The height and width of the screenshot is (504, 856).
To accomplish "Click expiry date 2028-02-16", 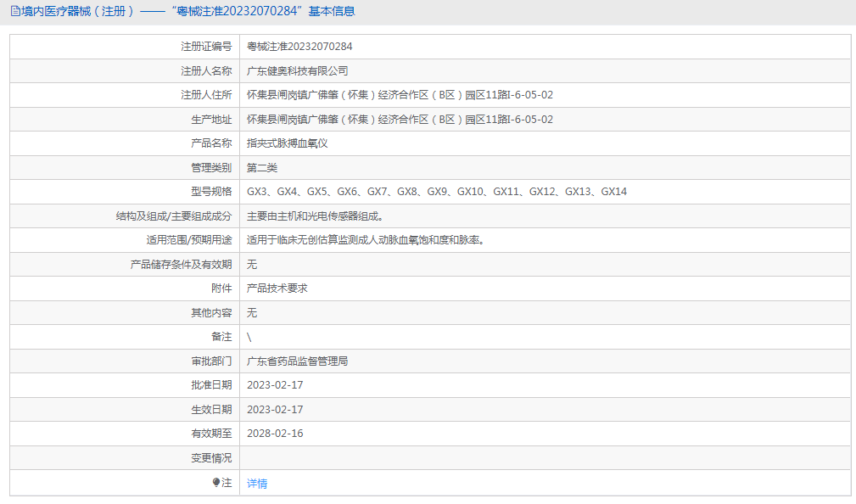I will tap(275, 434).
